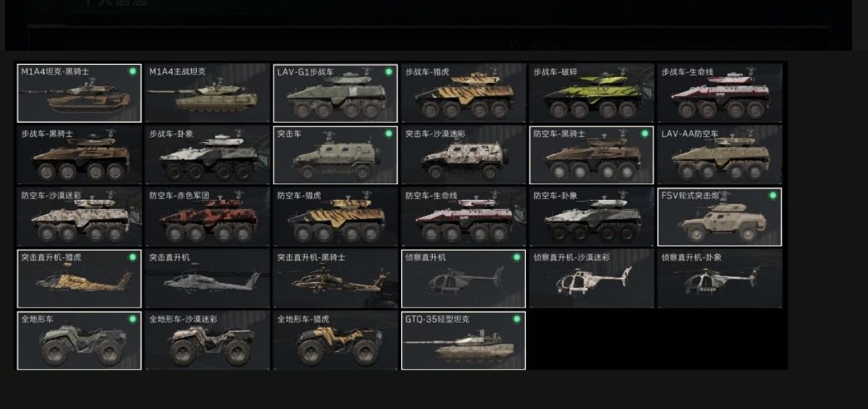
Task: Select the 突击直升机-猎虎 helicopter skin
Action: [x=79, y=279]
